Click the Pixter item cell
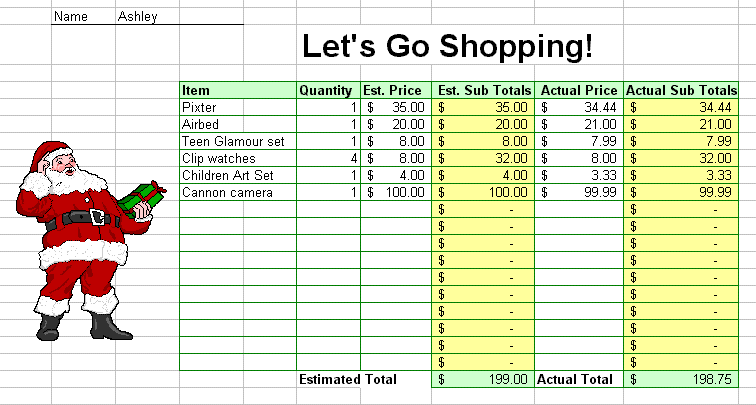The image size is (756, 405). [x=238, y=107]
